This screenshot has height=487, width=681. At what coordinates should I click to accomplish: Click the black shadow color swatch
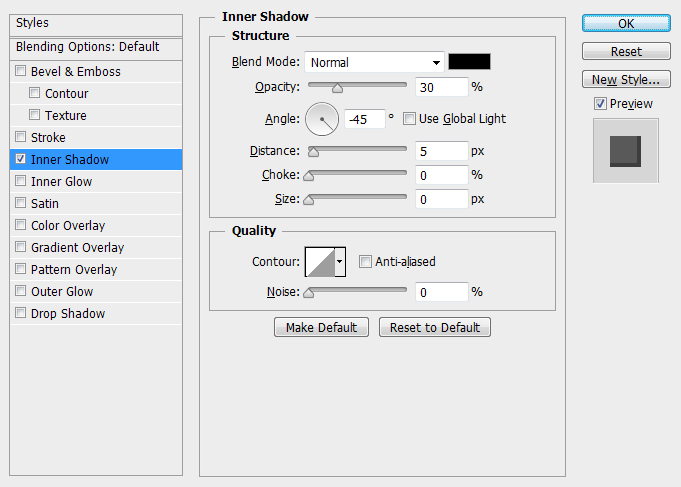[469, 62]
